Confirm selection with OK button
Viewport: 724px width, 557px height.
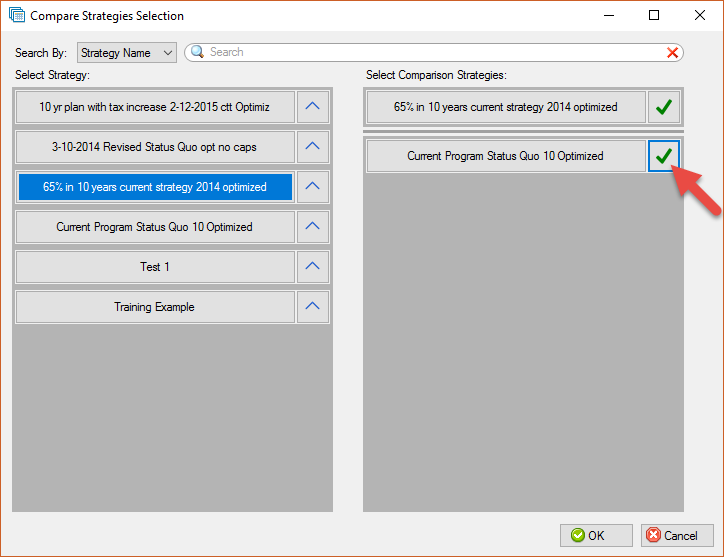[596, 535]
